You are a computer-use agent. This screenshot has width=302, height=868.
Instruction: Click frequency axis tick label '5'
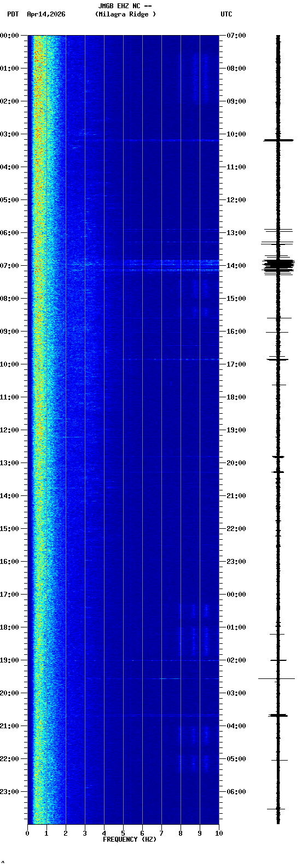tap(123, 833)
